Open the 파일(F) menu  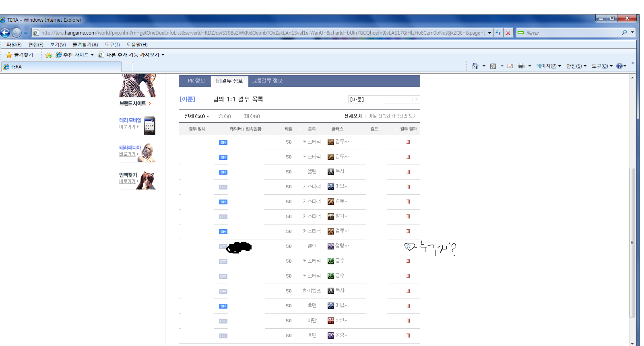point(14,45)
